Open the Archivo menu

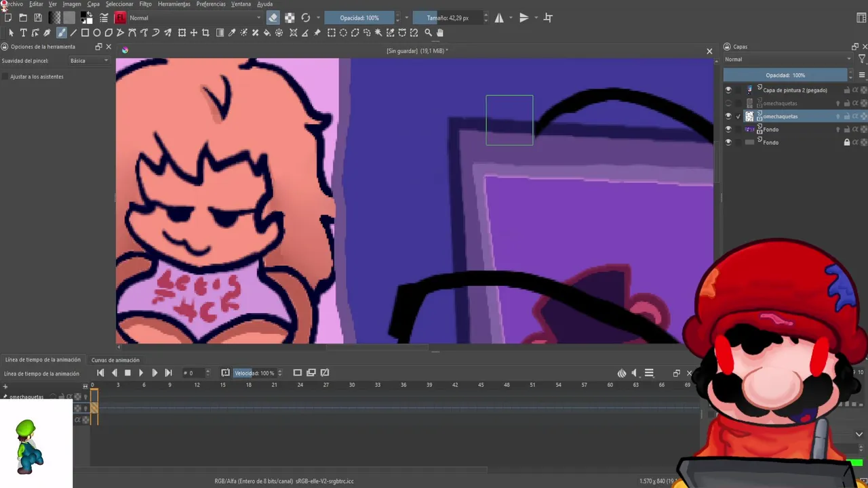(12, 4)
